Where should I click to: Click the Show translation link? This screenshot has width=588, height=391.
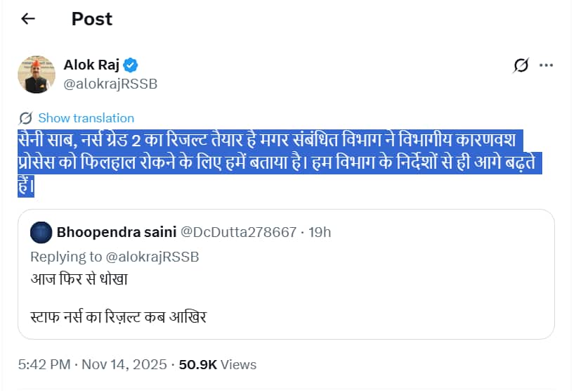point(86,118)
